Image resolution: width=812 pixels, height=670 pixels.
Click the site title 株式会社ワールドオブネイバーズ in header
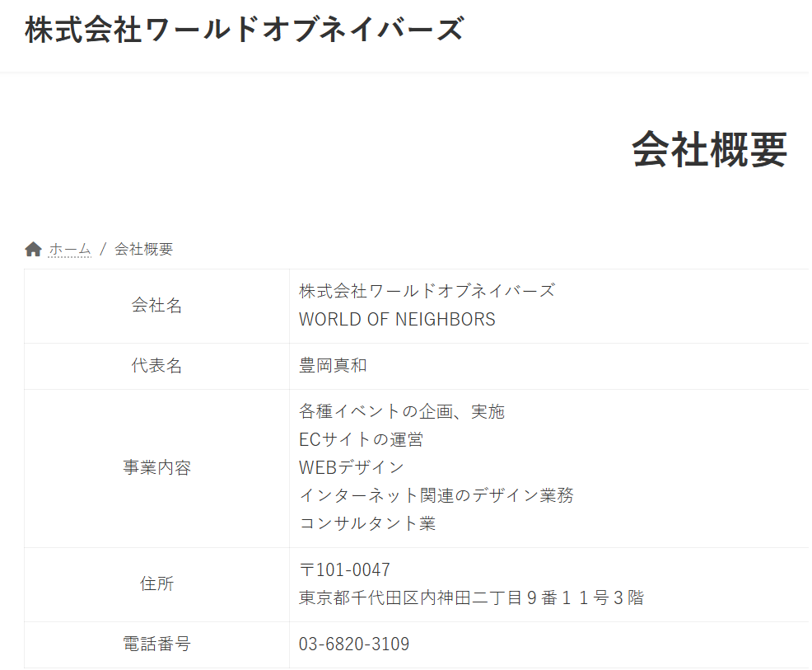pyautogui.click(x=244, y=30)
